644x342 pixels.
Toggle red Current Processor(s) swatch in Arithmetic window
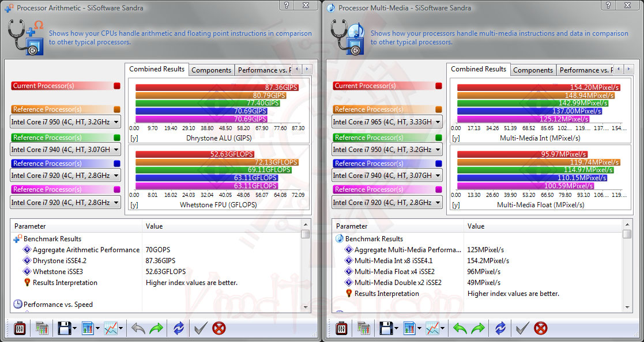coord(117,86)
